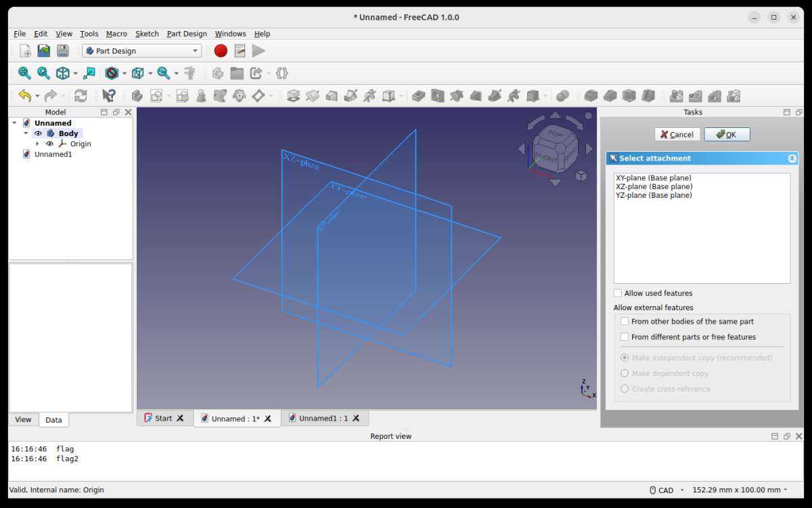This screenshot has height=508, width=812.
Task: Close the Model panel
Action: pos(128,112)
